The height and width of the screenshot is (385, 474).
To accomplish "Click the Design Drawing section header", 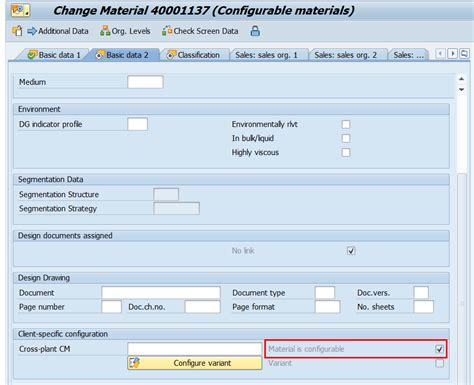I will point(231,278).
